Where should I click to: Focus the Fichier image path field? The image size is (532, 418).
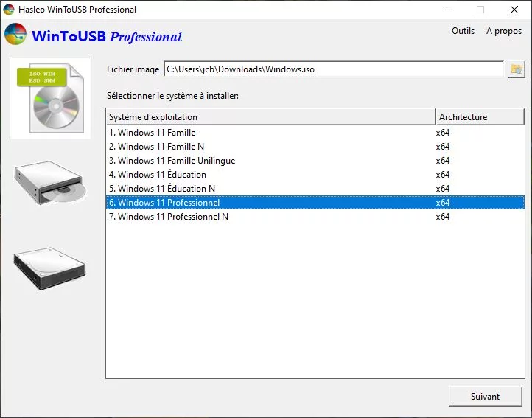[334, 69]
